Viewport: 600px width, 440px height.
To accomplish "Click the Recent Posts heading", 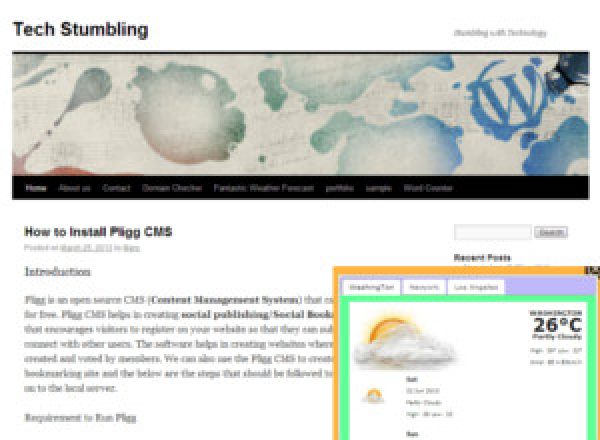I will (482, 257).
